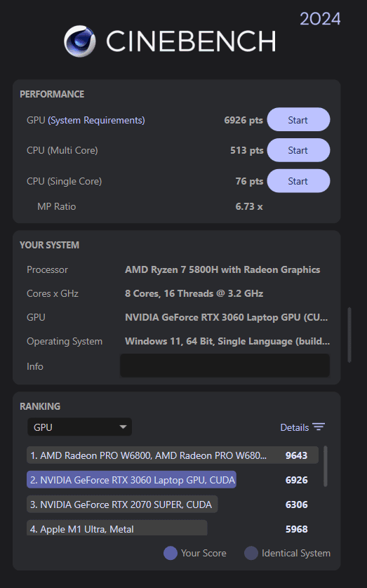This screenshot has height=588, width=367.
Task: Click the 6926 pts GPU score
Action: pyautogui.click(x=243, y=120)
